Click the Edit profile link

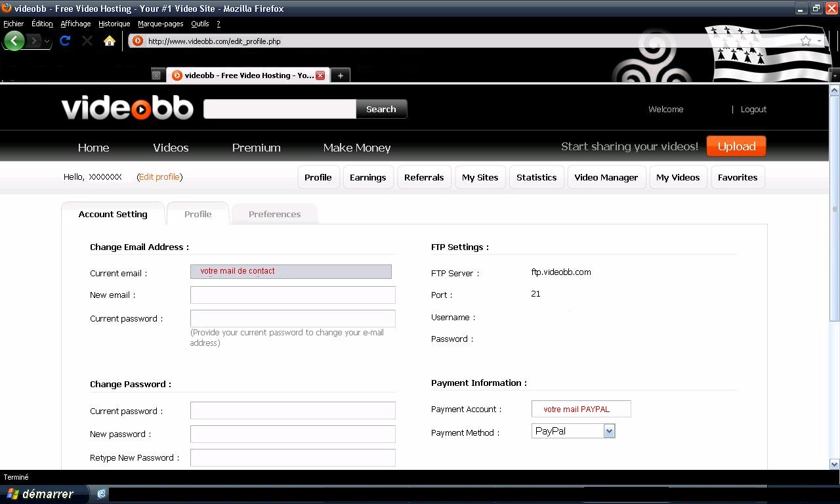[159, 177]
